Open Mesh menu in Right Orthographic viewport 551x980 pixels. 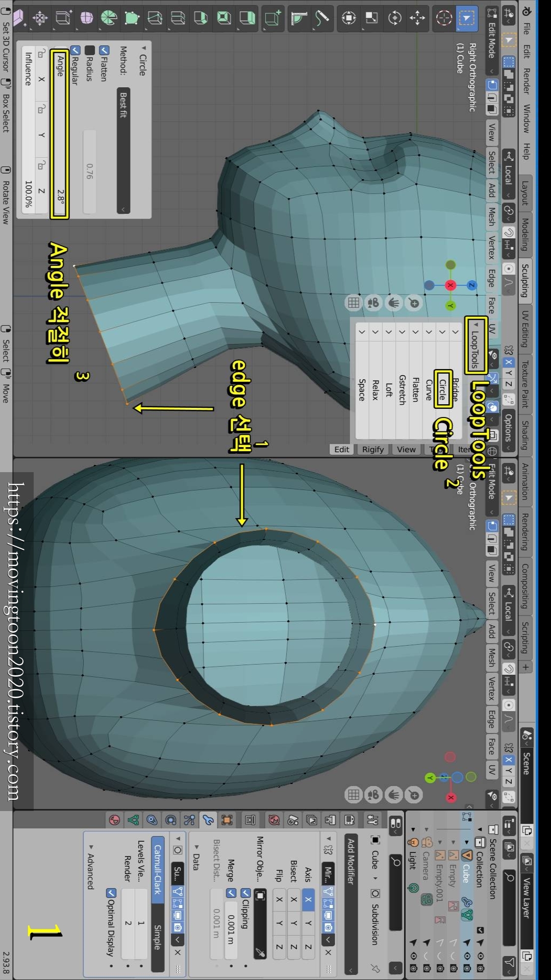point(492,217)
